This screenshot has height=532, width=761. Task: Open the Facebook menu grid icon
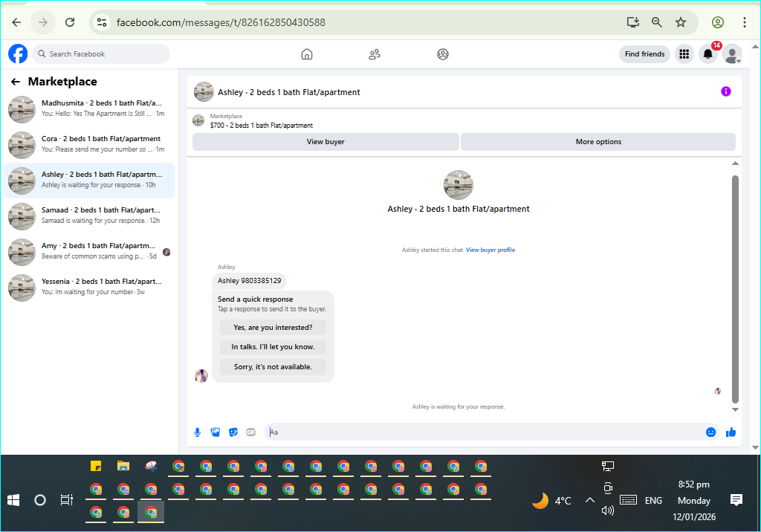coord(684,54)
